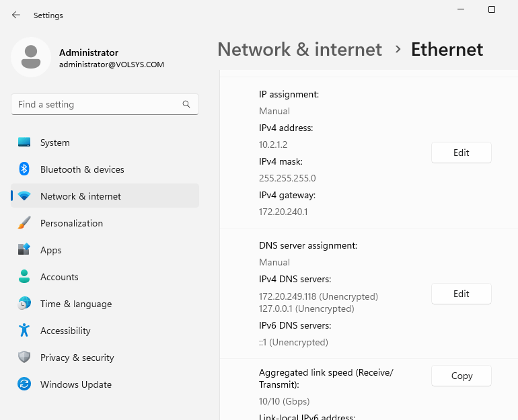Click the Privacy & security shield icon

(24, 358)
